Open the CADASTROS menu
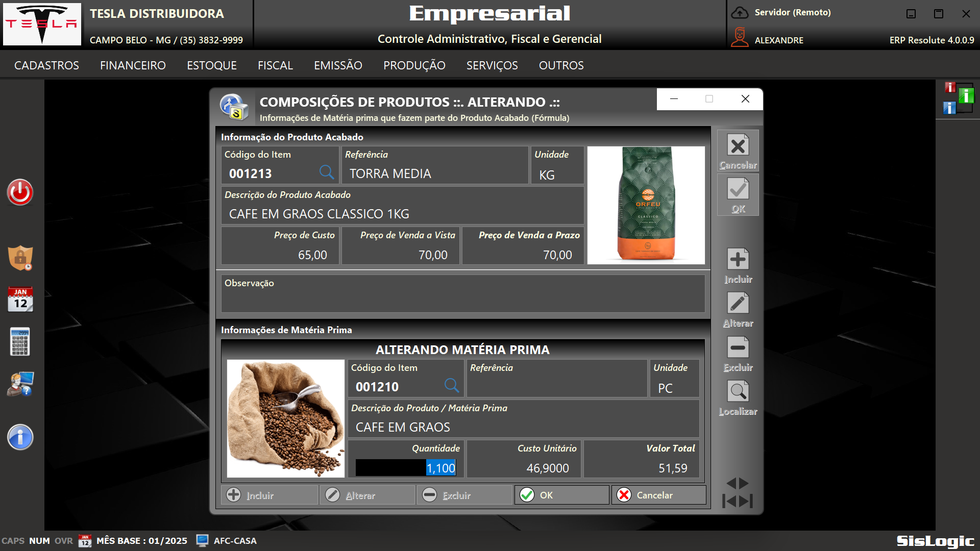This screenshot has width=980, height=551. (46, 65)
